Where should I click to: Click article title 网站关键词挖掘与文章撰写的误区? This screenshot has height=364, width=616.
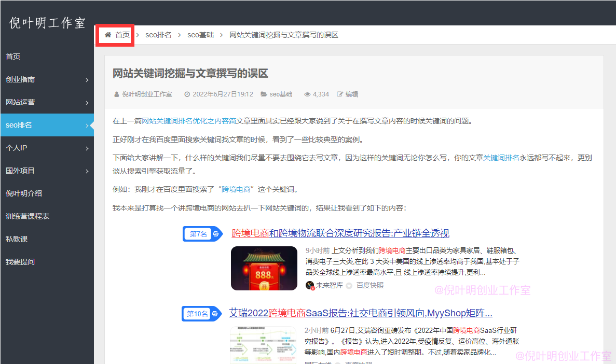click(x=190, y=74)
